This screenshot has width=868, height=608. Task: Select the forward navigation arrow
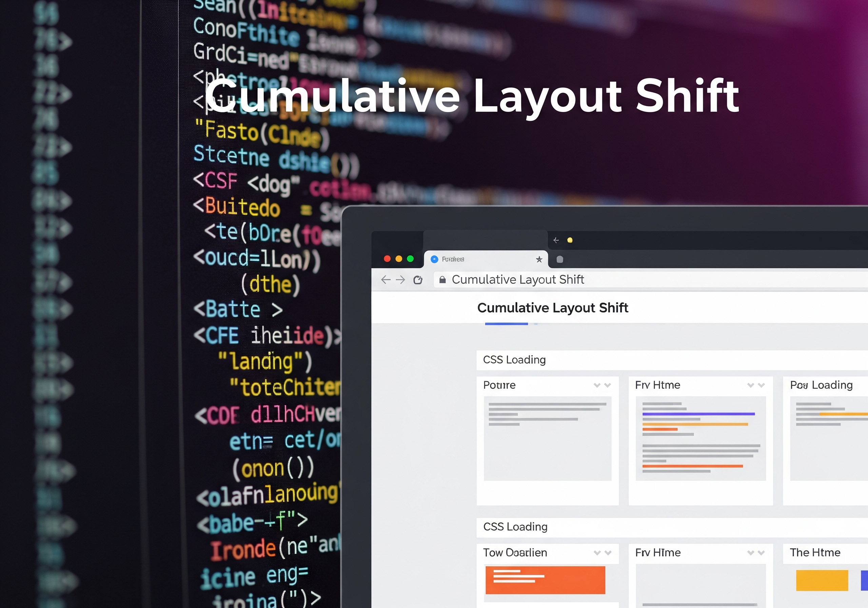400,280
